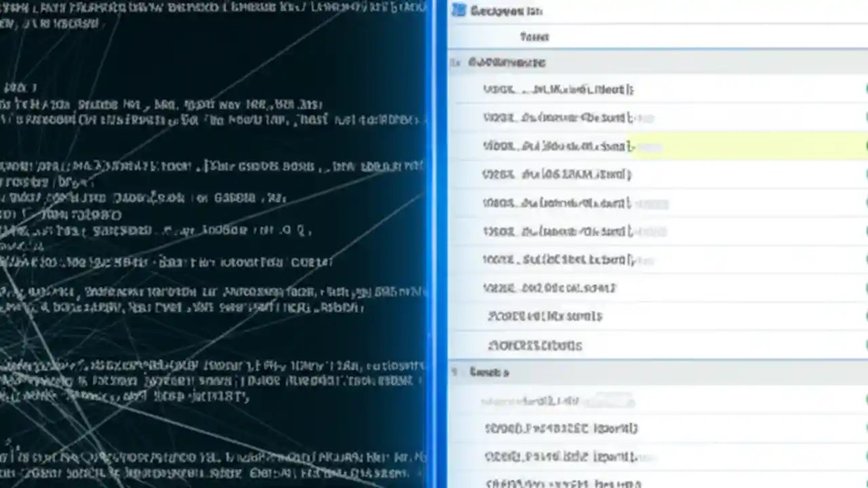Toggle the checkbox at the right of the first row

point(865,89)
